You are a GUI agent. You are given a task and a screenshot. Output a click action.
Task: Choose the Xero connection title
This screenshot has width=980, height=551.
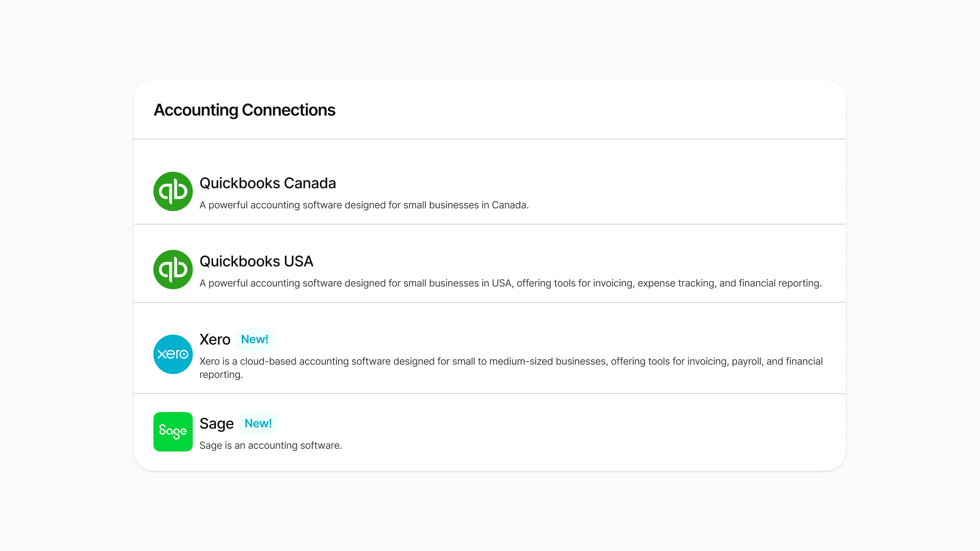tap(215, 339)
